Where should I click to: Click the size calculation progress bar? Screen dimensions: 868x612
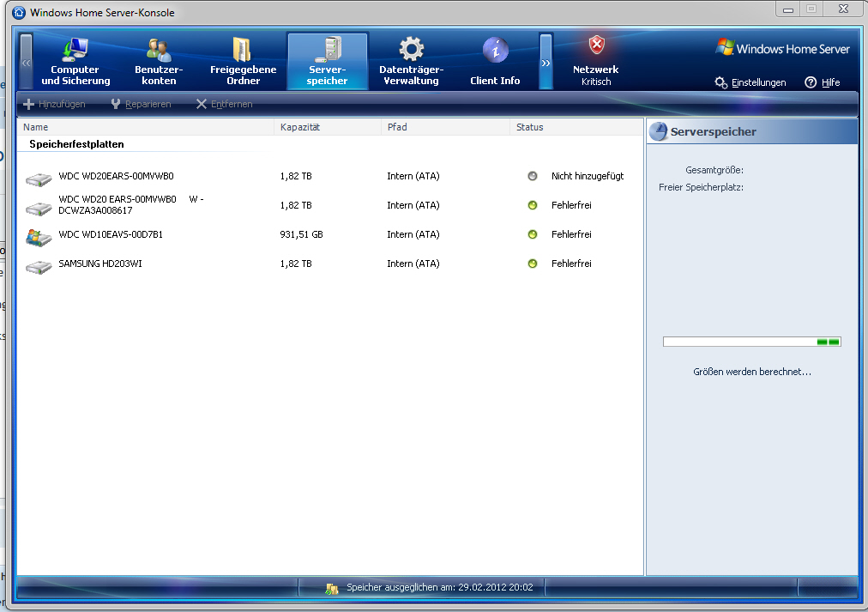751,342
